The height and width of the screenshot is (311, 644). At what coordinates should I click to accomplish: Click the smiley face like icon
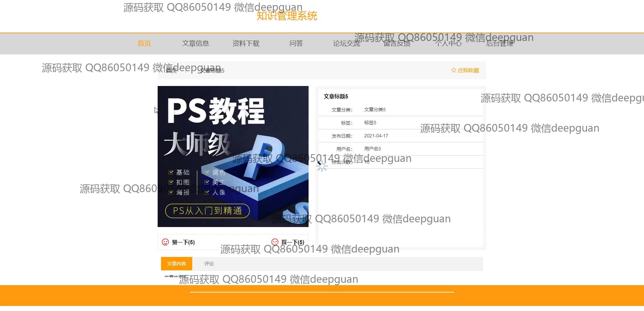[x=165, y=242]
